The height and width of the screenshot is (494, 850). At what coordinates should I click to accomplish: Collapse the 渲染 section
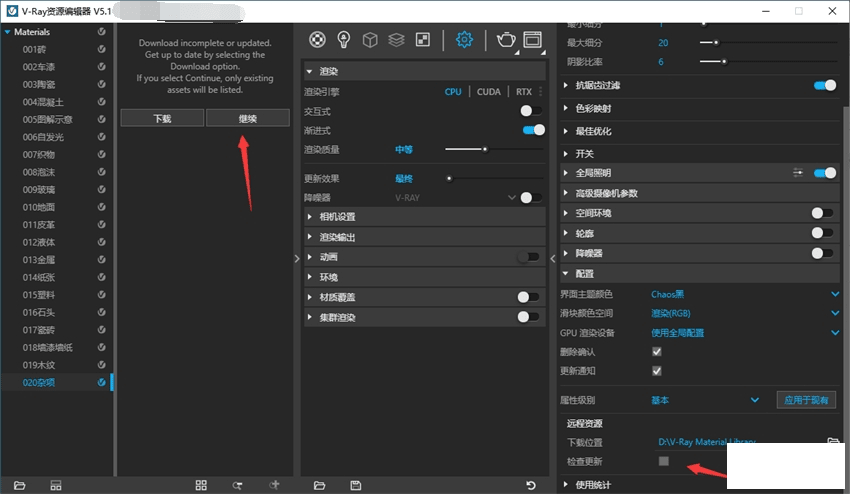point(424,71)
